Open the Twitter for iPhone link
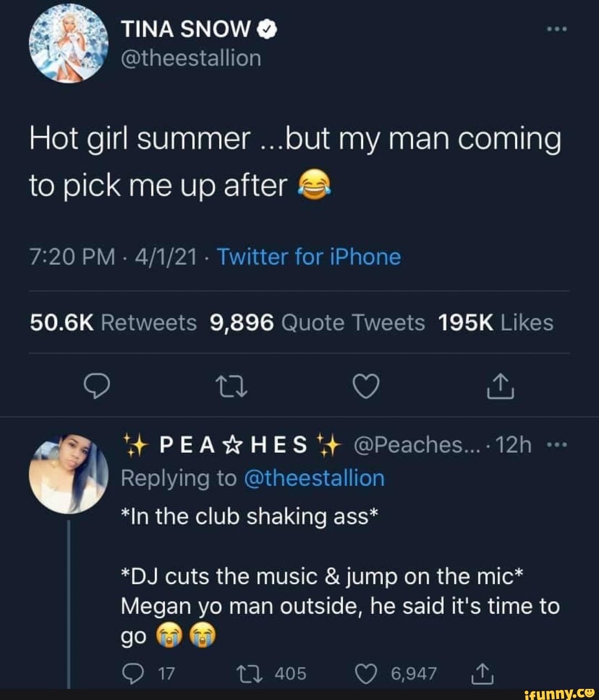The image size is (599, 700). coord(308,257)
